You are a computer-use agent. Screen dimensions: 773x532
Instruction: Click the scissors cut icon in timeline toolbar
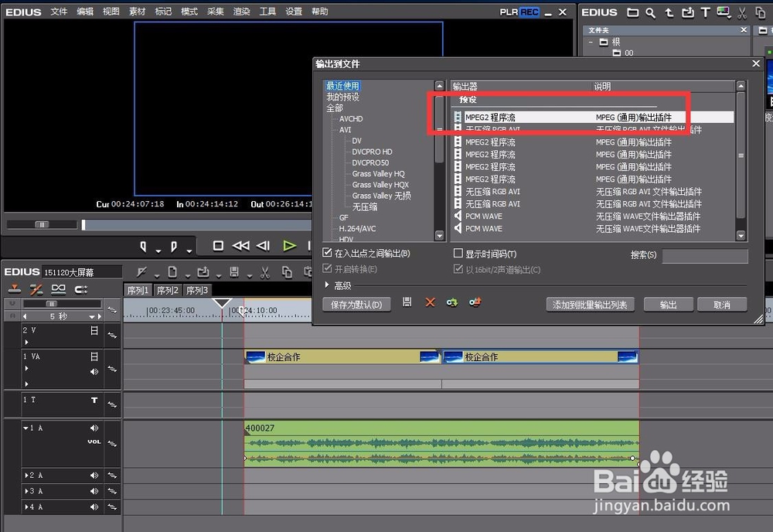click(264, 271)
